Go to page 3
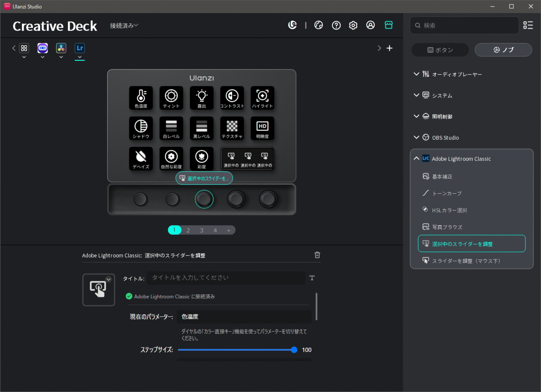 tap(202, 230)
